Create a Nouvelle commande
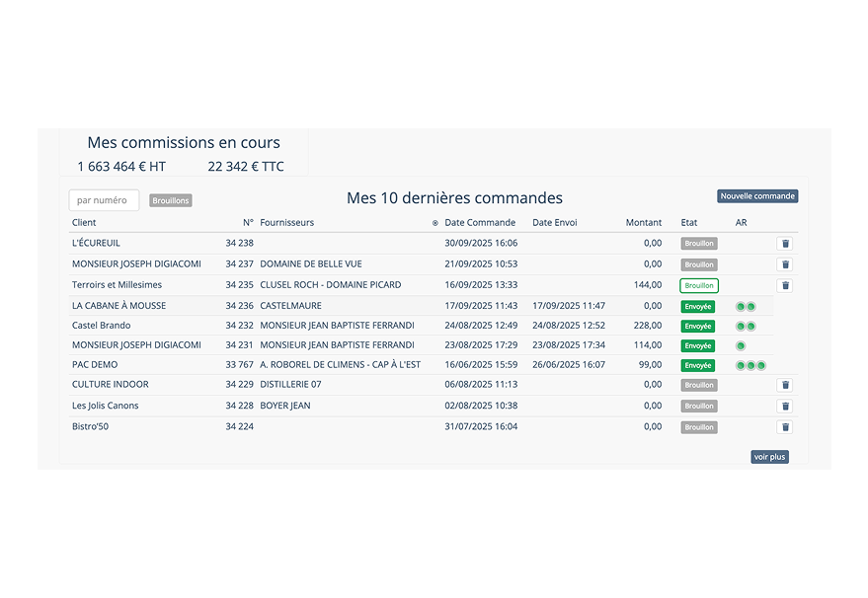The image size is (868, 598). click(757, 195)
